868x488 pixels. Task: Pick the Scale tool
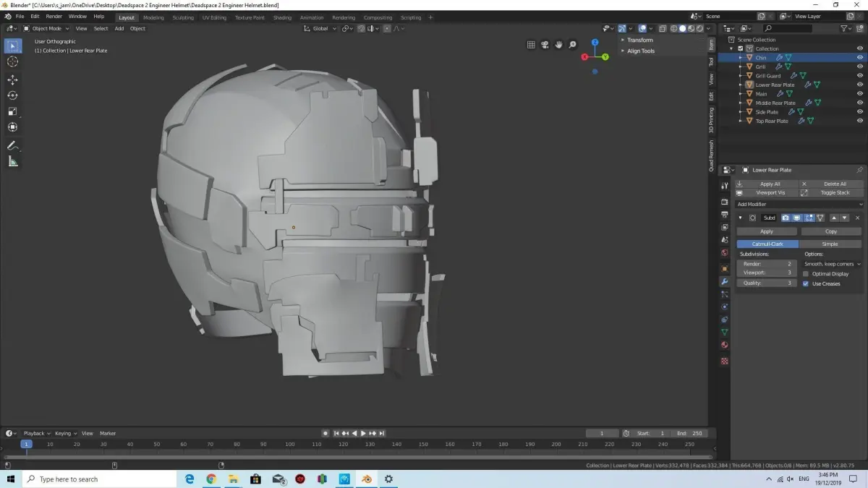(12, 111)
